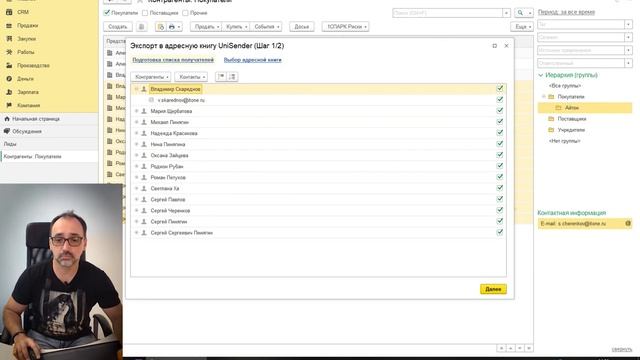Click the uncheck-all icon in dialog

click(233, 76)
